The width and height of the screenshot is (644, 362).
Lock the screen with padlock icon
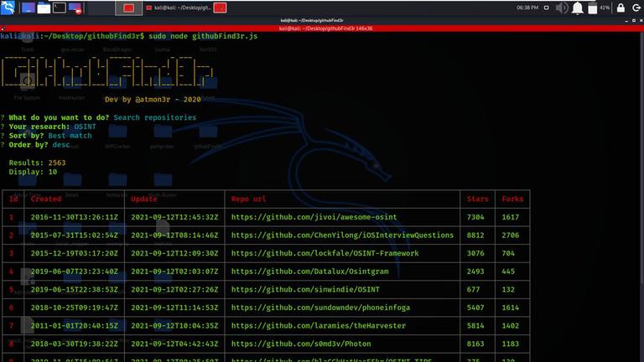pyautogui.click(x=621, y=8)
